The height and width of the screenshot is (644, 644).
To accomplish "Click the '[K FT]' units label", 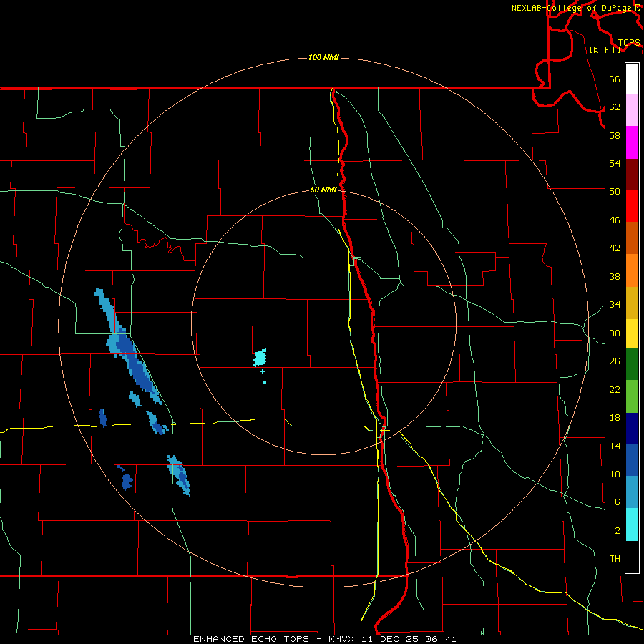I will point(605,49).
